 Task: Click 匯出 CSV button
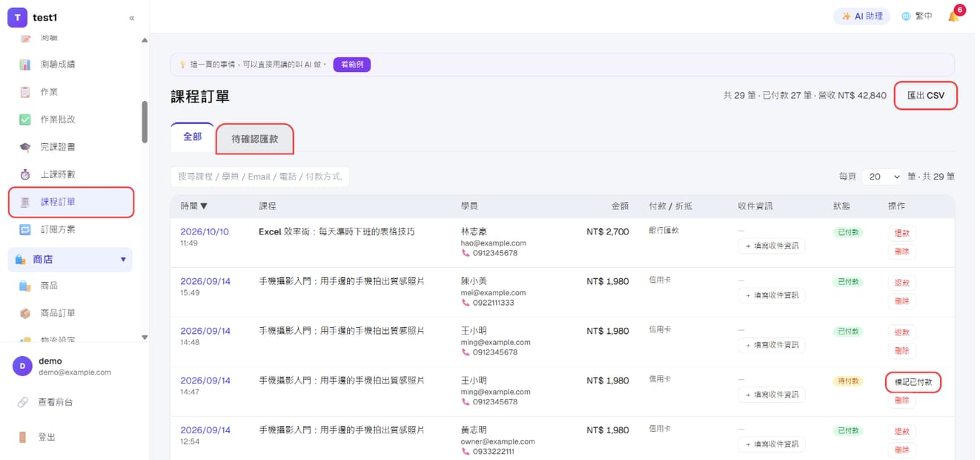(x=925, y=96)
